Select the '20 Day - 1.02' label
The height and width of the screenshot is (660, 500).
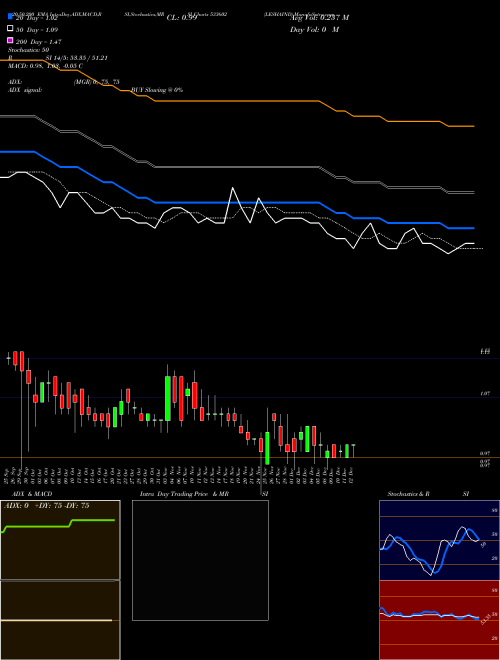(x=37, y=18)
